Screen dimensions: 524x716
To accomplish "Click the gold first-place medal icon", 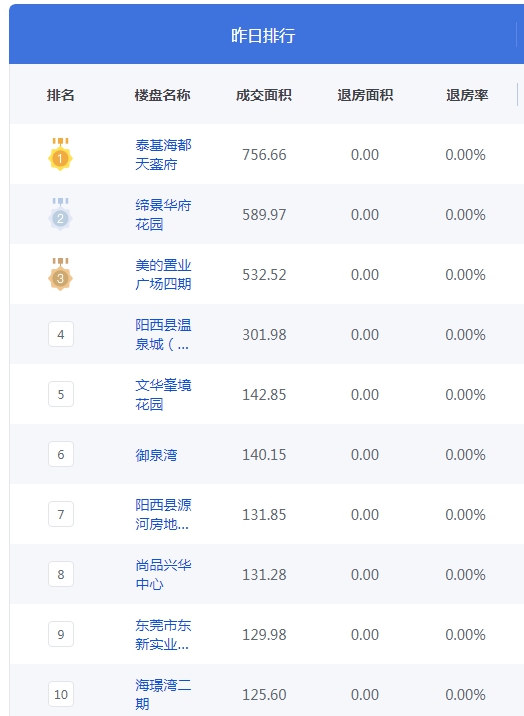I will [60, 154].
